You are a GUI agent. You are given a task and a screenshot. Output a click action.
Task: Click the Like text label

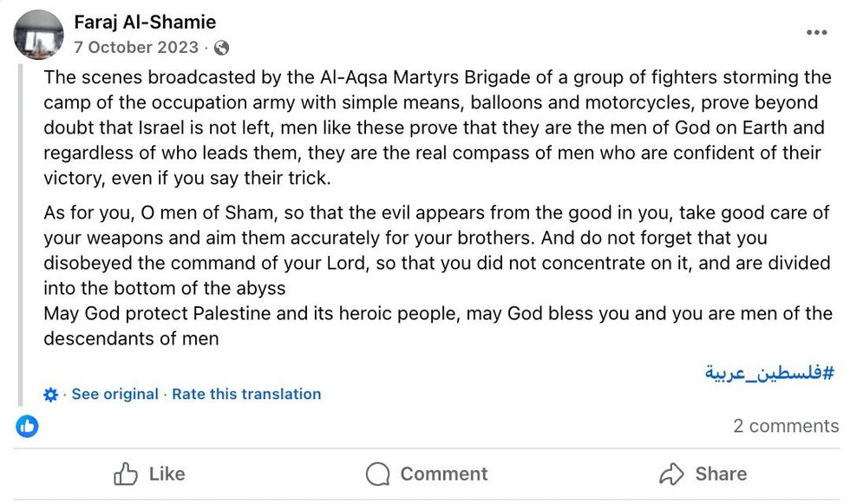167,474
